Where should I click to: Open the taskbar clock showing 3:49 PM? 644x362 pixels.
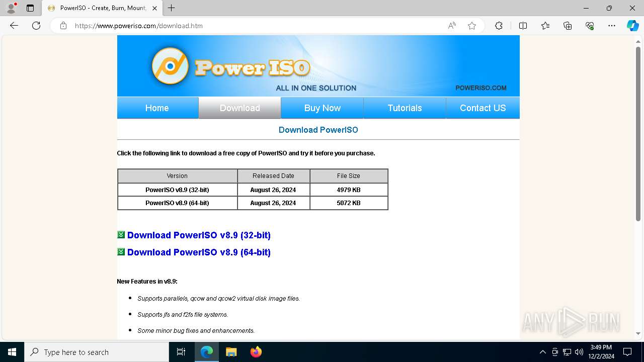[x=601, y=352]
